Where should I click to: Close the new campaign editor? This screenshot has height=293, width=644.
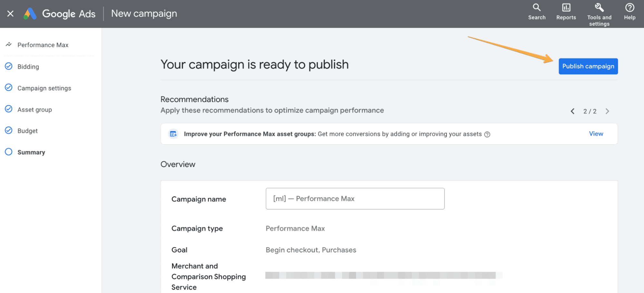click(x=10, y=14)
